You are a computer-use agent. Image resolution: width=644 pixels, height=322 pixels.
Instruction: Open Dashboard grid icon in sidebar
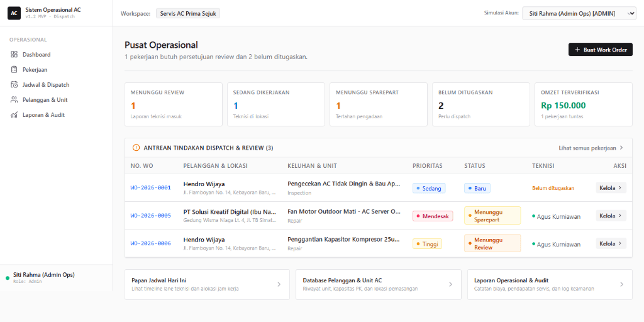pyautogui.click(x=14, y=55)
